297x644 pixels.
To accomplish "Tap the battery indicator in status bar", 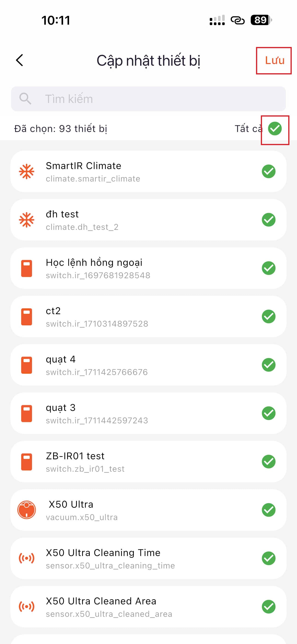I will 261,20.
